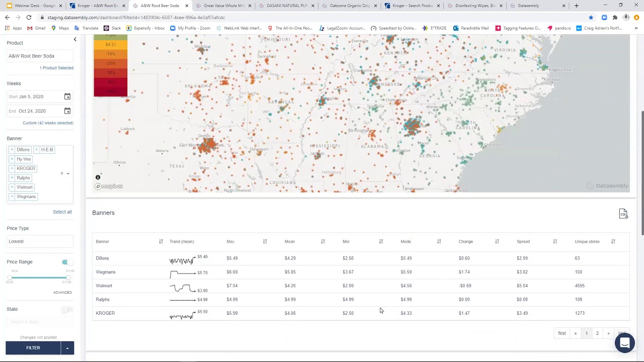Sort table by Unique stores column

coord(613,242)
